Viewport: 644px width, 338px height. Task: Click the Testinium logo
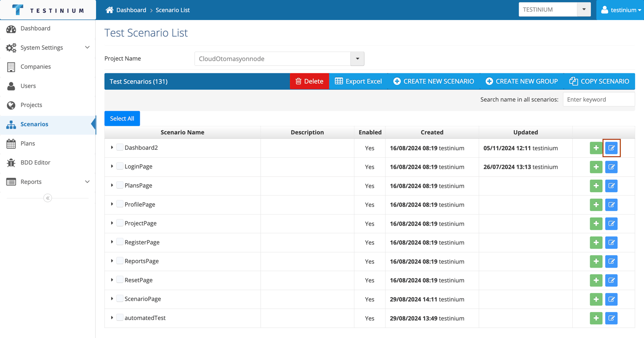point(48,10)
